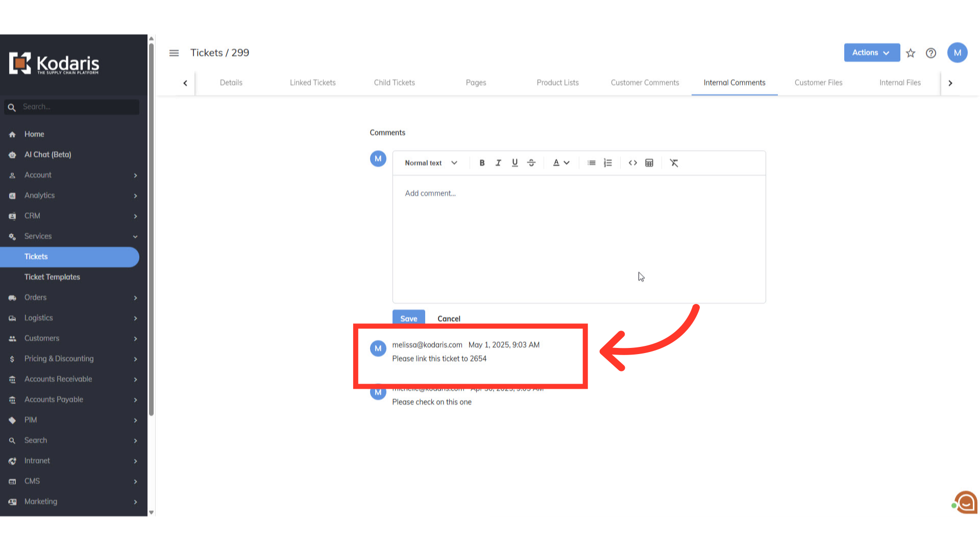Apply strikethrough formatting to text
Screen dimensions: 980x551
pos(531,163)
